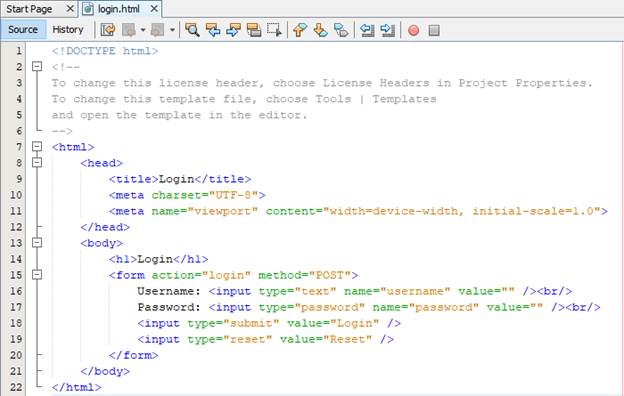624x396 pixels.
Task: Select the login.html editor tab
Action: [x=119, y=9]
